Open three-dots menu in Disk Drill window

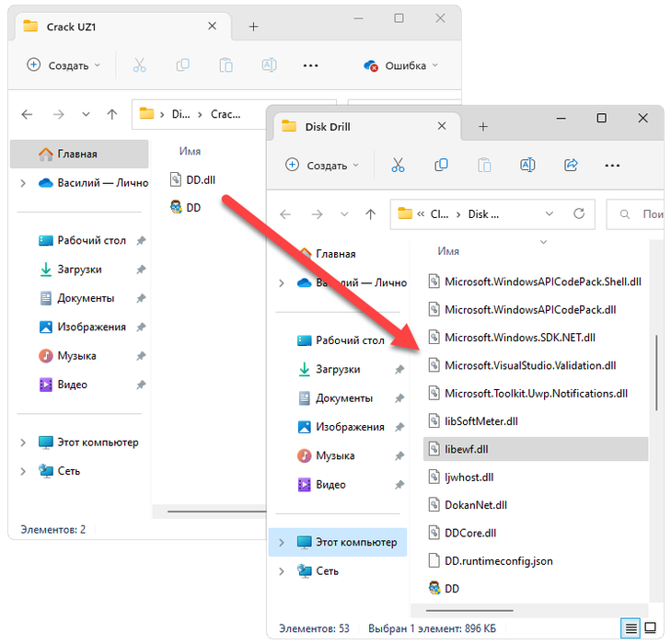[612, 166]
